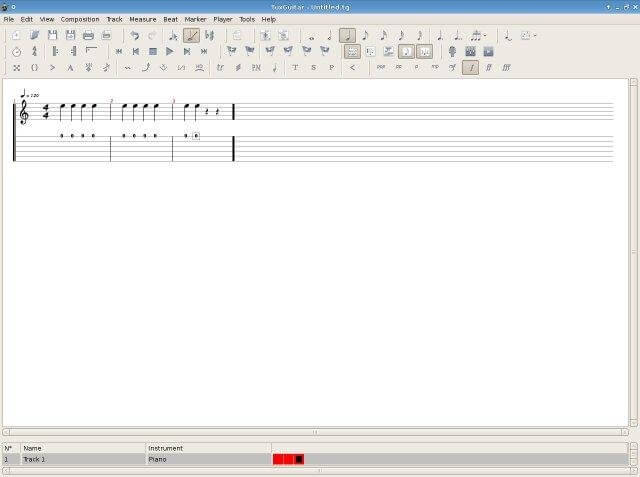The height and width of the screenshot is (477, 640).
Task: Toggle score edition mode pencil button
Action: tap(191, 35)
